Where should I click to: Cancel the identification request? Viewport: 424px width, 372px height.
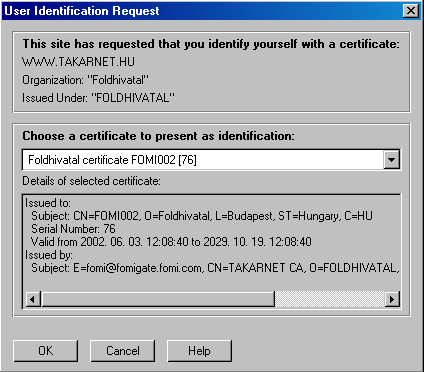click(122, 351)
